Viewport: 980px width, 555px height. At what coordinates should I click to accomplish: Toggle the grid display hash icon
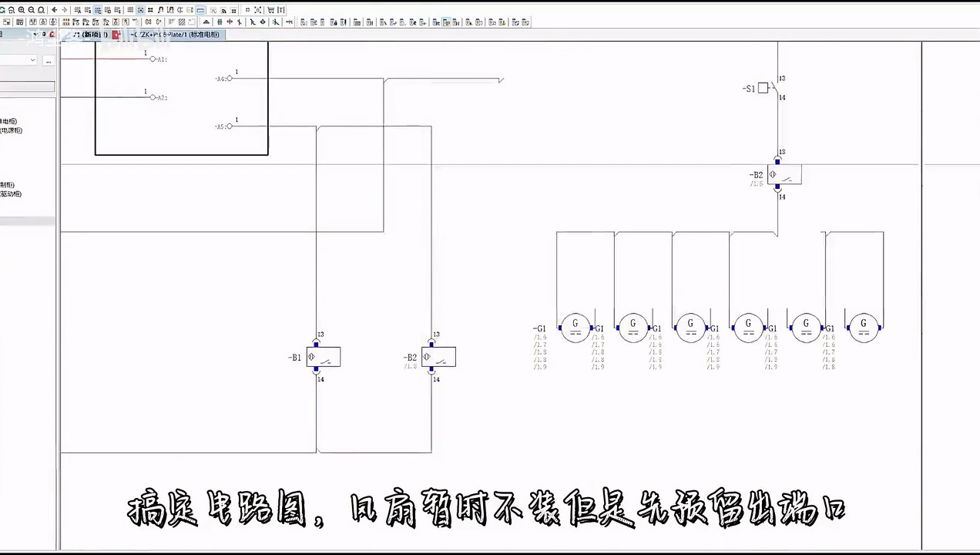(129, 10)
